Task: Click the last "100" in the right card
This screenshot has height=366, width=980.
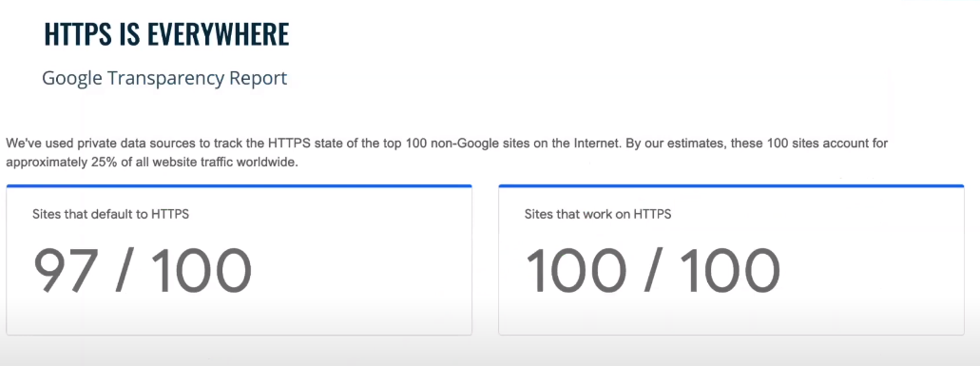Action: [730, 271]
